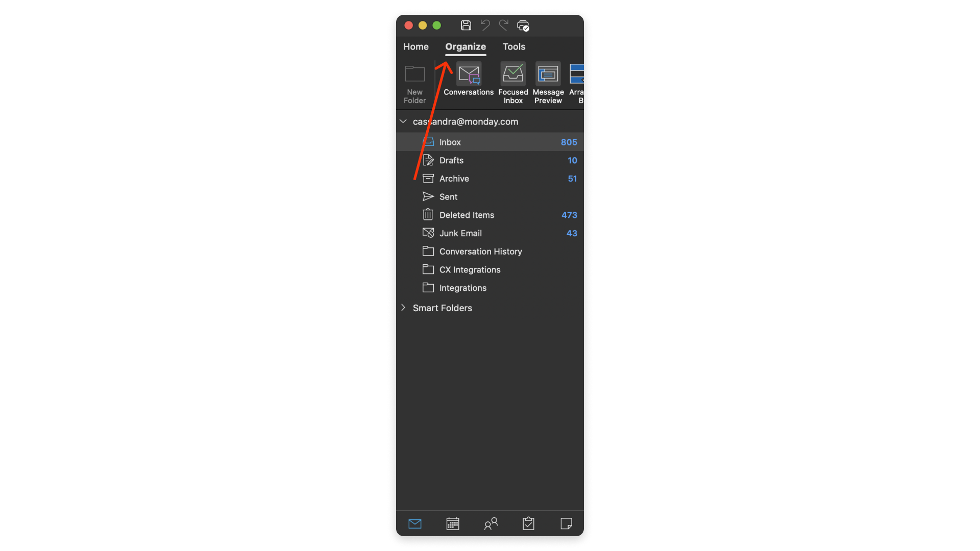This screenshot has height=551, width=980.
Task: Click the Calendar icon in bottom bar
Action: [452, 524]
